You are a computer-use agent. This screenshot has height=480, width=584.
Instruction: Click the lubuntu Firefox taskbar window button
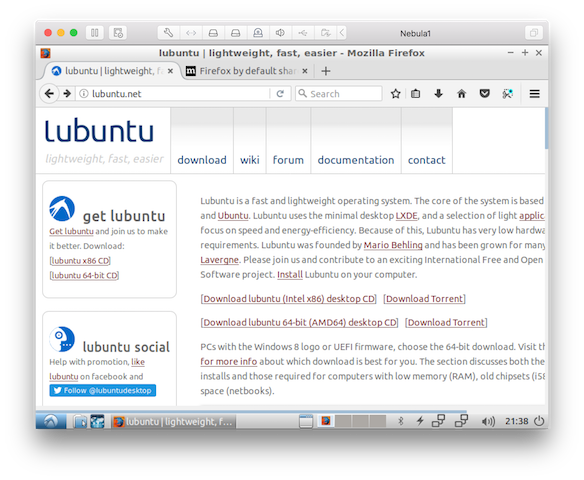[174, 422]
